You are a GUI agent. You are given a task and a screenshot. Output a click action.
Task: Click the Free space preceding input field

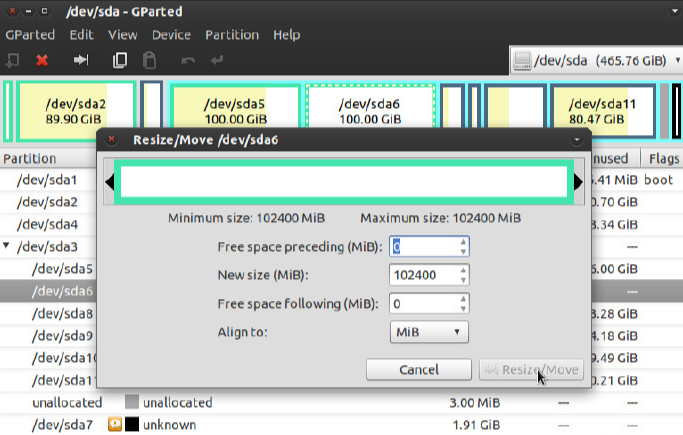[x=422, y=247]
